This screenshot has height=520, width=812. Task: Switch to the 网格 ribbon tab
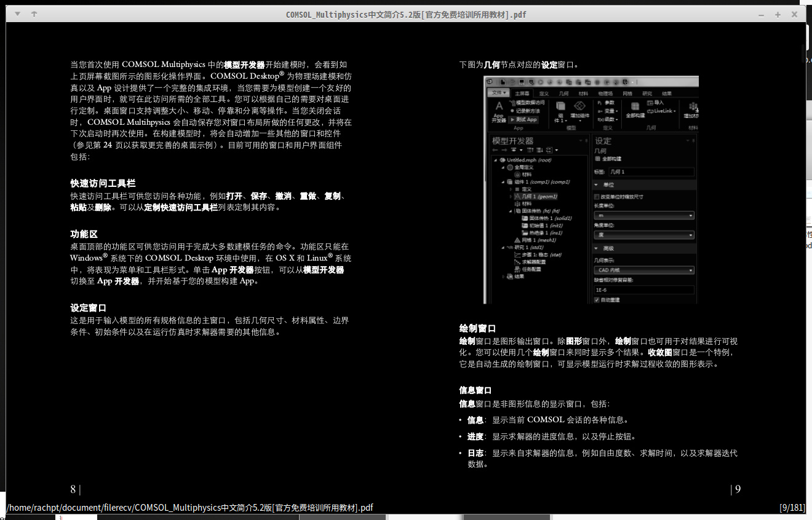[627, 93]
